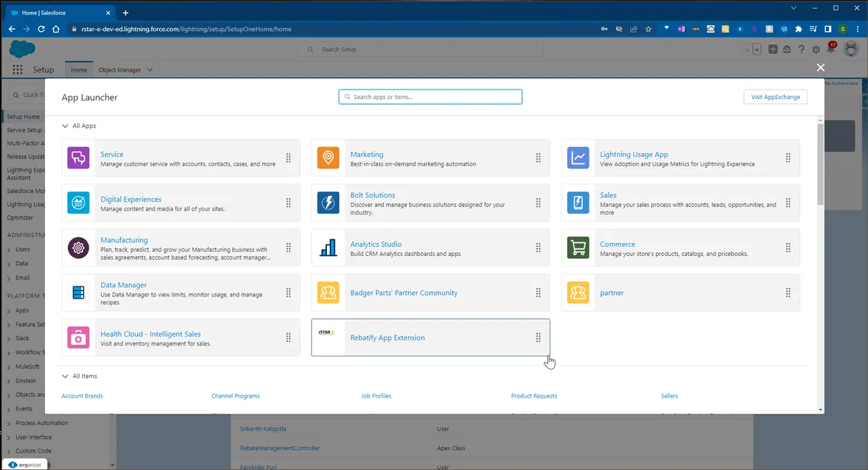Open the Service app purple chat icon
868x470 pixels.
coord(78,158)
